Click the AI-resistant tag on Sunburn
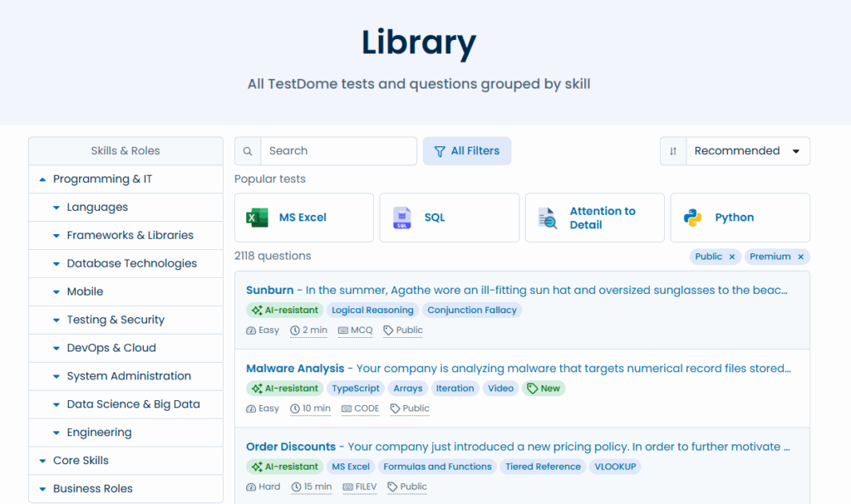The width and height of the screenshot is (851, 504). pos(285,311)
